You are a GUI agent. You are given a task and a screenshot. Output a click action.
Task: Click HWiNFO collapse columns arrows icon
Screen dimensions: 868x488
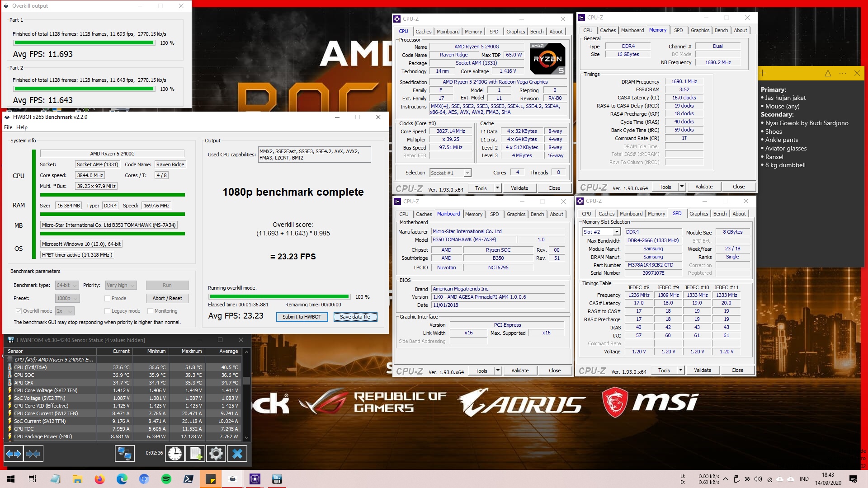33,453
